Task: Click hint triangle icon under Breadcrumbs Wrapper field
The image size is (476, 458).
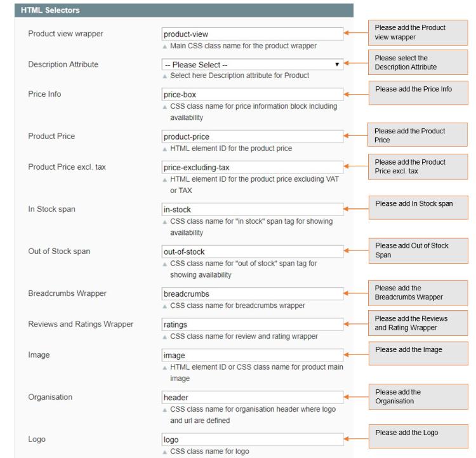Action: tap(165, 306)
